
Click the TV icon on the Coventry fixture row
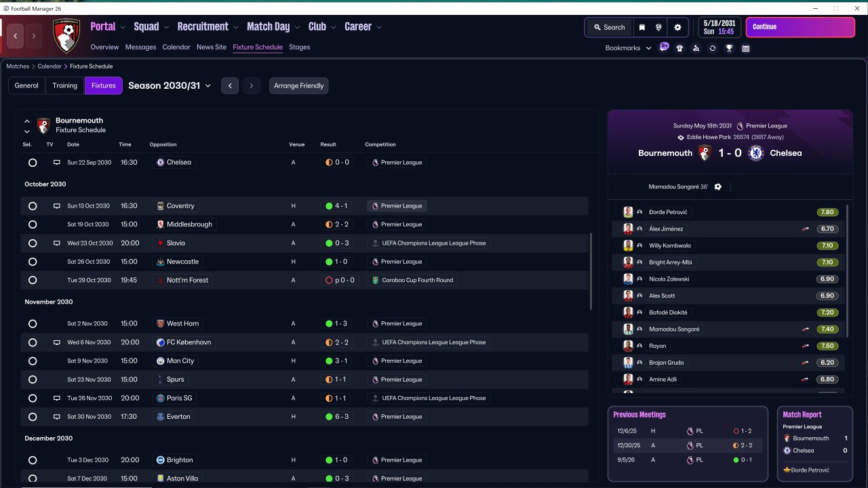click(x=57, y=206)
